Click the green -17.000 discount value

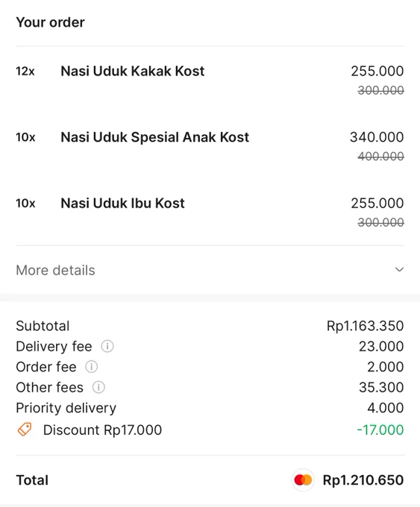(x=380, y=430)
